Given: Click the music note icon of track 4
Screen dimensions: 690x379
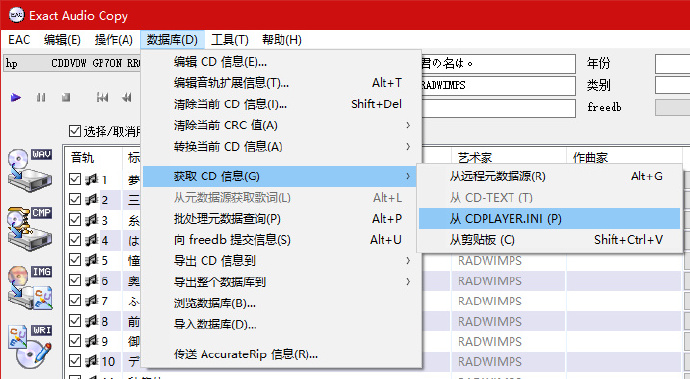Looking at the screenshot, I should pos(92,240).
